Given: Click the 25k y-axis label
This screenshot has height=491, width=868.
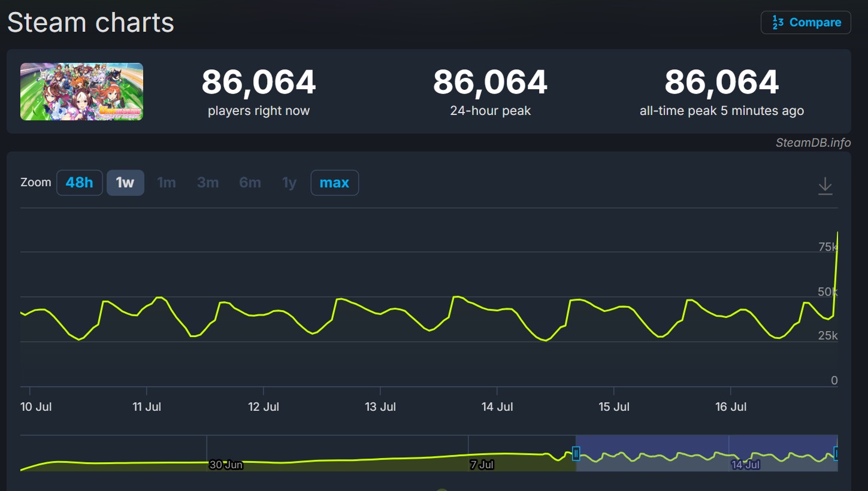Looking at the screenshot, I should point(828,336).
